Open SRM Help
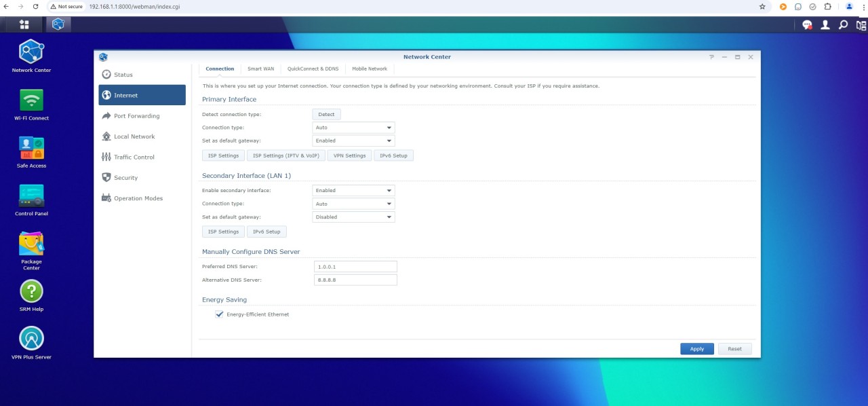This screenshot has height=406, width=868. (31, 291)
